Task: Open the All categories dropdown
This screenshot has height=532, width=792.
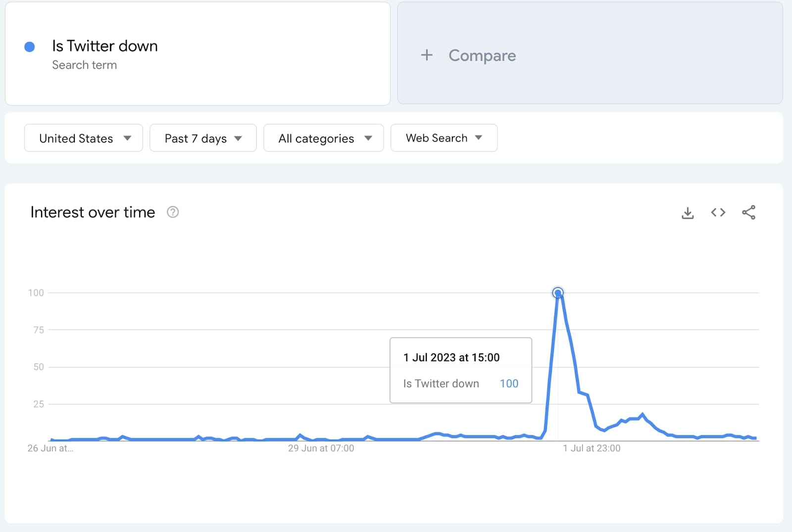Action: click(323, 138)
